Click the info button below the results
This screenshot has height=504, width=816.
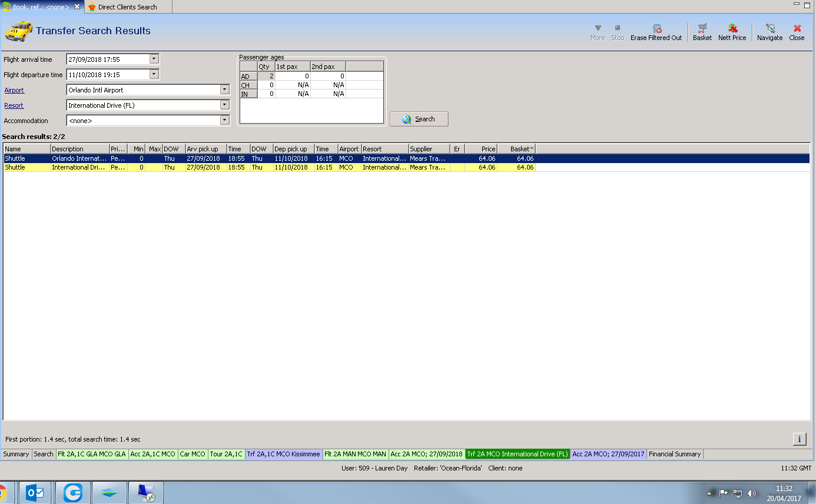(799, 439)
